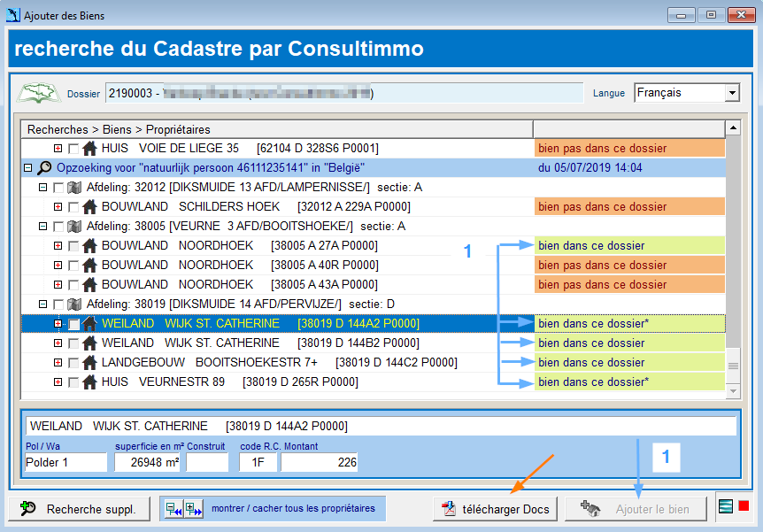Image resolution: width=763 pixels, height=532 pixels.
Task: Expand the selected WEILAND 38019 D 144A2 row
Action: tap(58, 324)
